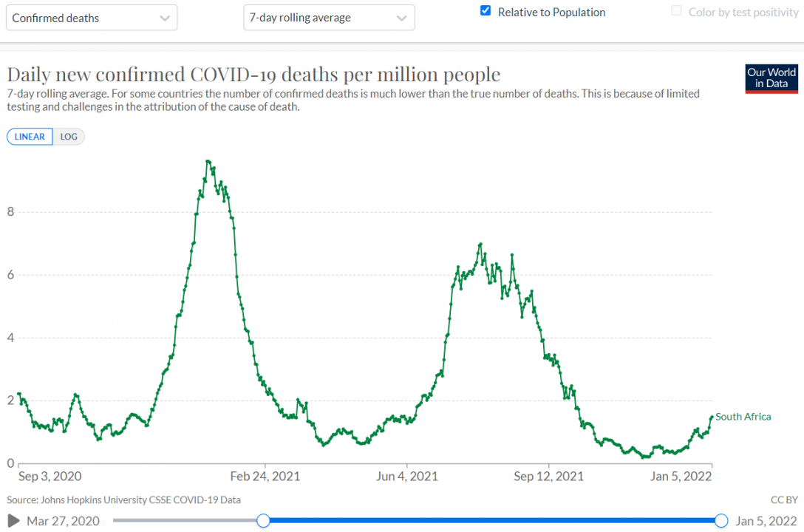This screenshot has width=804, height=532.
Task: Click the chevron arrow in rolling average selector
Action: pos(402,18)
